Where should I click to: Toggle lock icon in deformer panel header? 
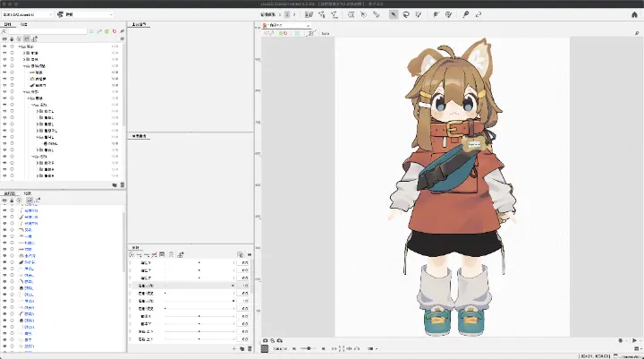(x=12, y=201)
